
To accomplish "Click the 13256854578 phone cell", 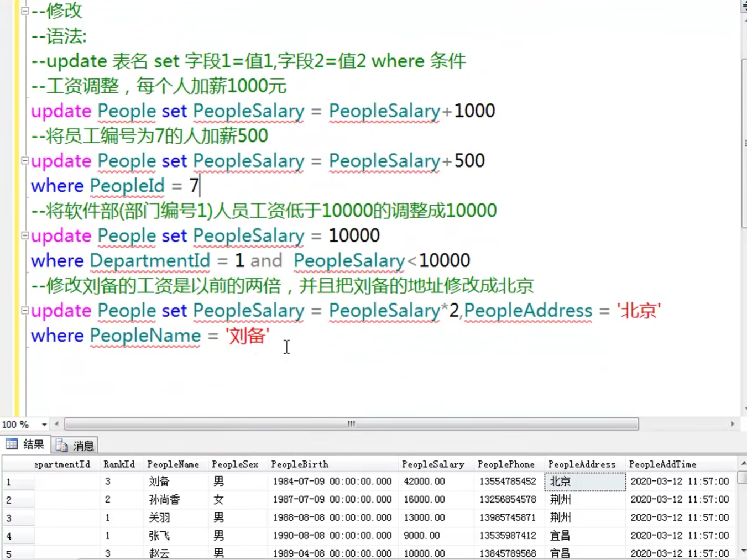I will 510,500.
